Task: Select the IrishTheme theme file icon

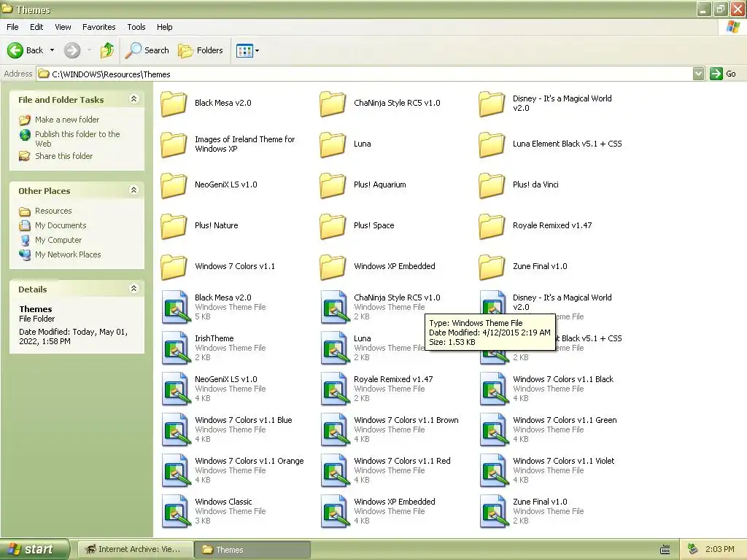Action: (x=176, y=349)
